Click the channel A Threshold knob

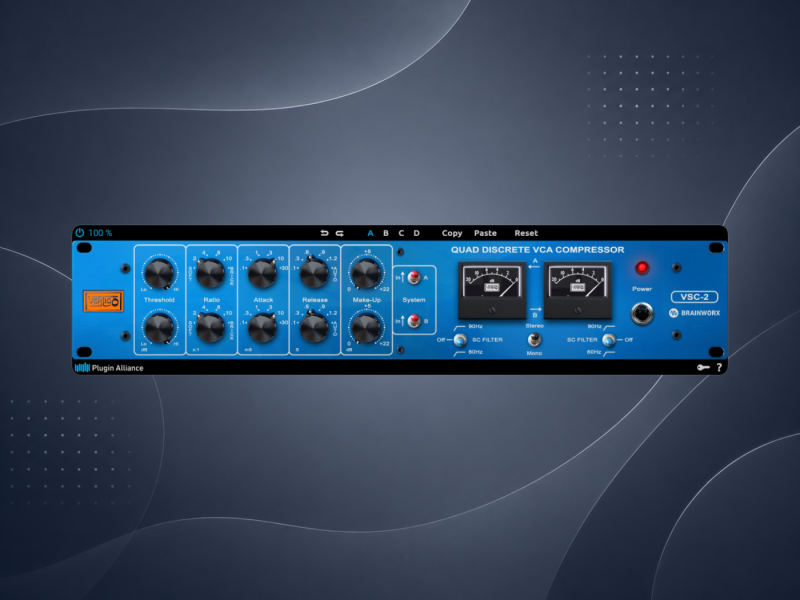[159, 273]
